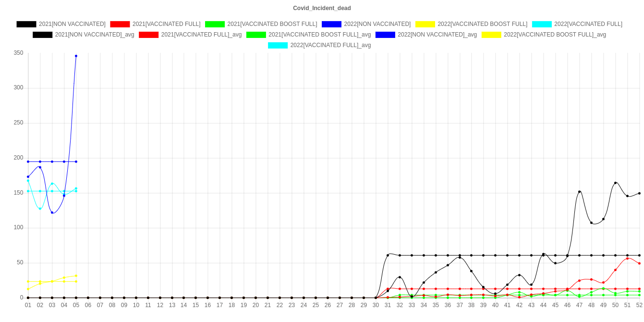The image size is (644, 322).
Task: Hide 2021[NON VACCINATED]_avg legend text
Action: click(95, 35)
